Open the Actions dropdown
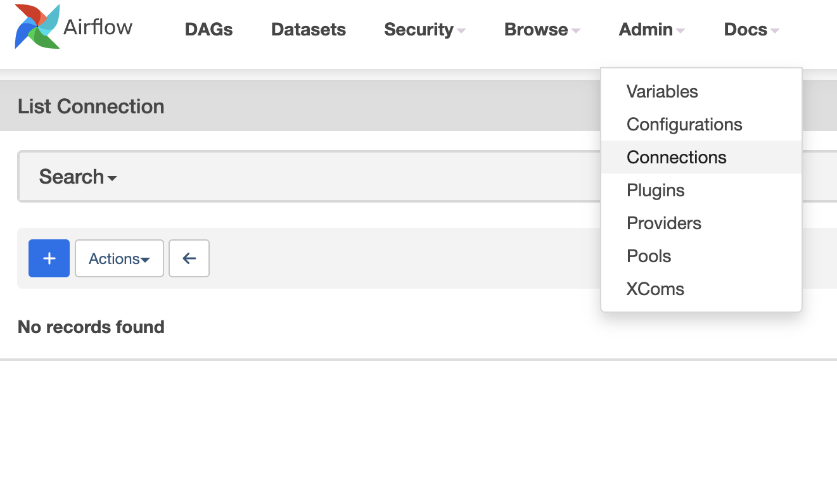The image size is (837, 504). [119, 258]
